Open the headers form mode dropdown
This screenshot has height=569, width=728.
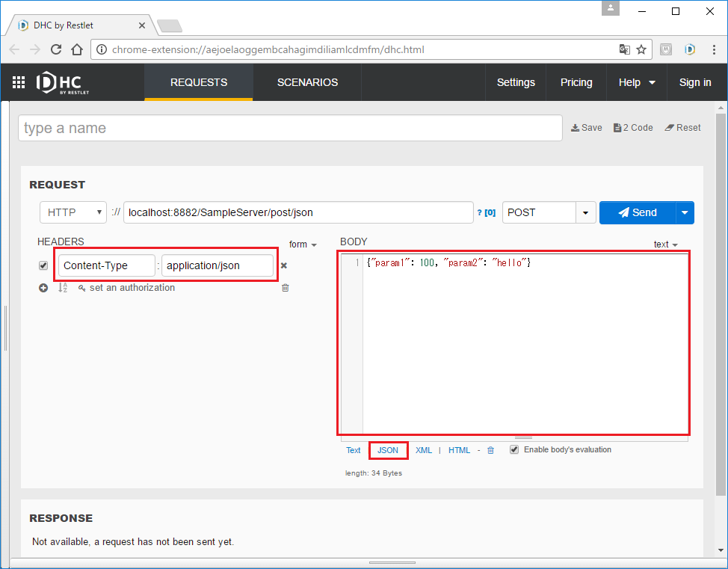(303, 244)
